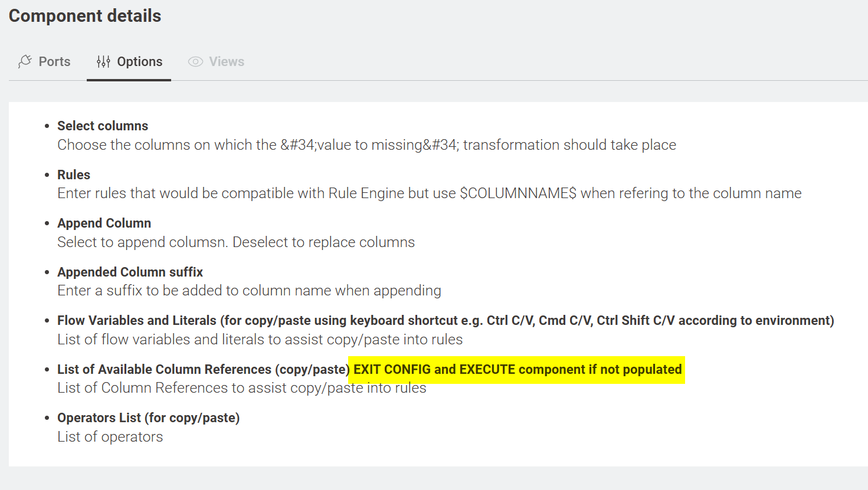Click the eye icon beside Views
This screenshot has height=490, width=868.
coord(195,61)
